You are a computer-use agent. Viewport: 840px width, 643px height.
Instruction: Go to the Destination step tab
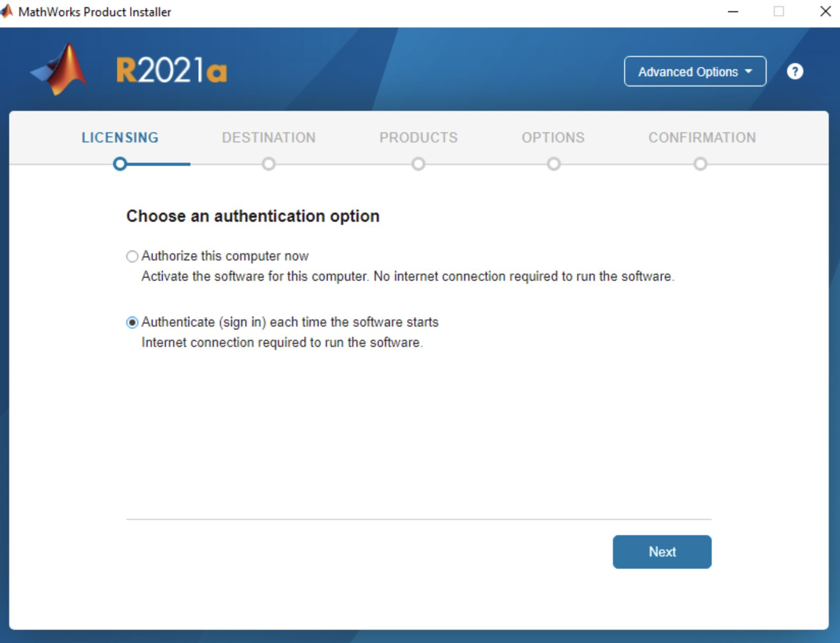[x=269, y=138]
